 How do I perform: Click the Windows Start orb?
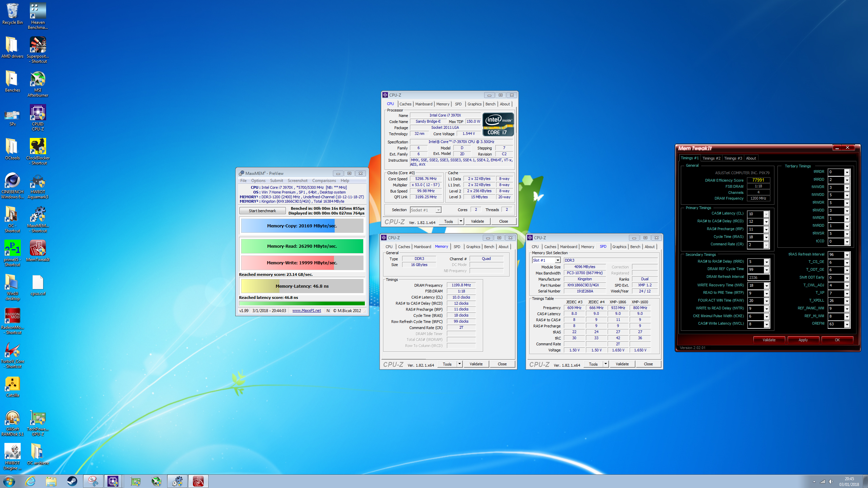click(x=9, y=481)
